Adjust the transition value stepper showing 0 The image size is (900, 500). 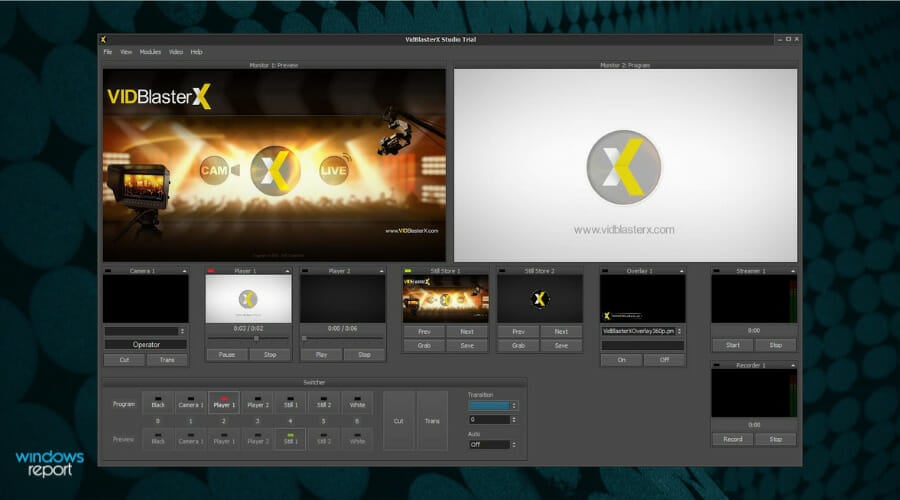click(514, 420)
